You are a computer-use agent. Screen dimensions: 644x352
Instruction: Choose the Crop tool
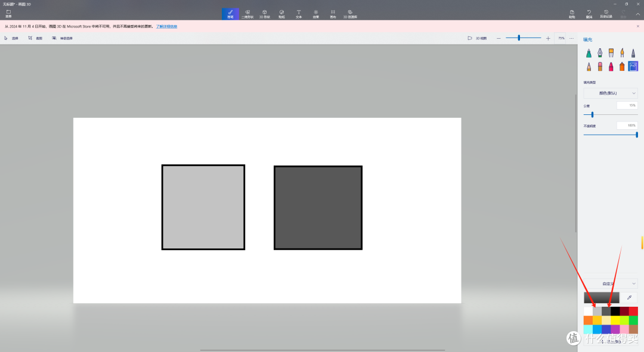tap(35, 38)
